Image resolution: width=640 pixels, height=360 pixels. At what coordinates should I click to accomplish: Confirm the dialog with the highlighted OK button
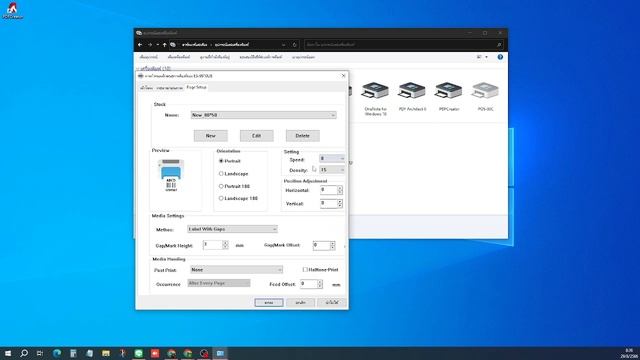[x=269, y=302]
